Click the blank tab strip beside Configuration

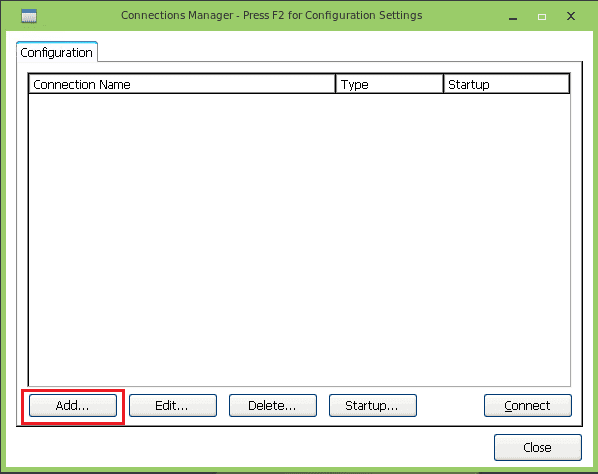coord(339,51)
